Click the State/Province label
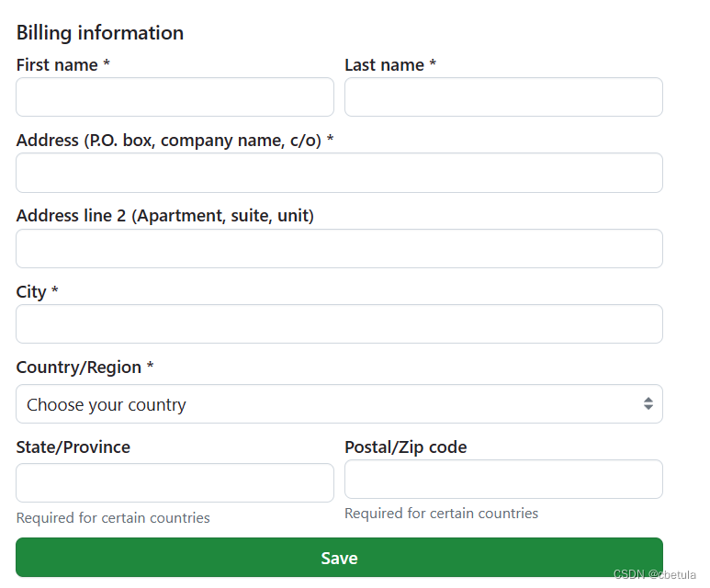Screen dimensions: 710x588 (73, 447)
